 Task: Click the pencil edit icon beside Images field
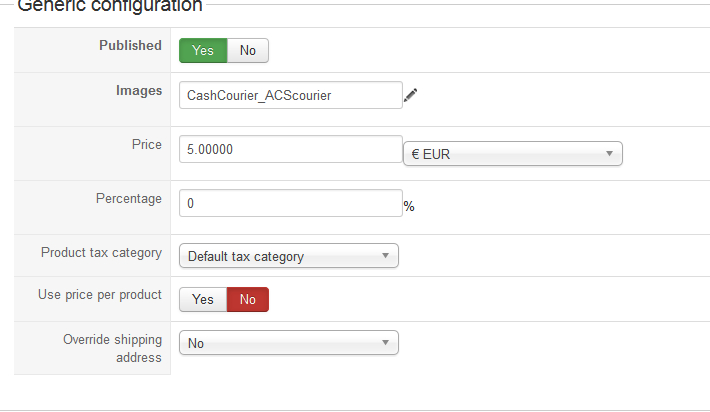coord(410,95)
